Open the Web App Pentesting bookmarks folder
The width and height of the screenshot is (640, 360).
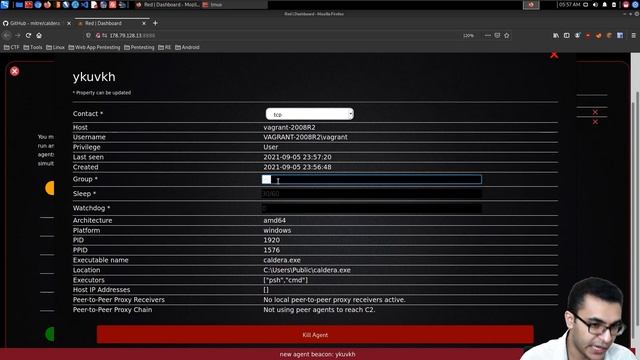(x=94, y=47)
